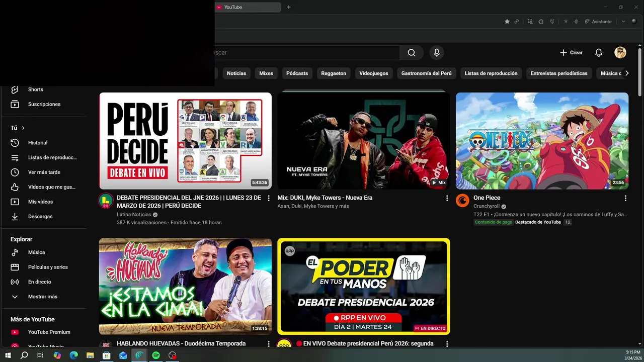
Task: Select the Pódcasts filter chip
Action: coord(297,73)
